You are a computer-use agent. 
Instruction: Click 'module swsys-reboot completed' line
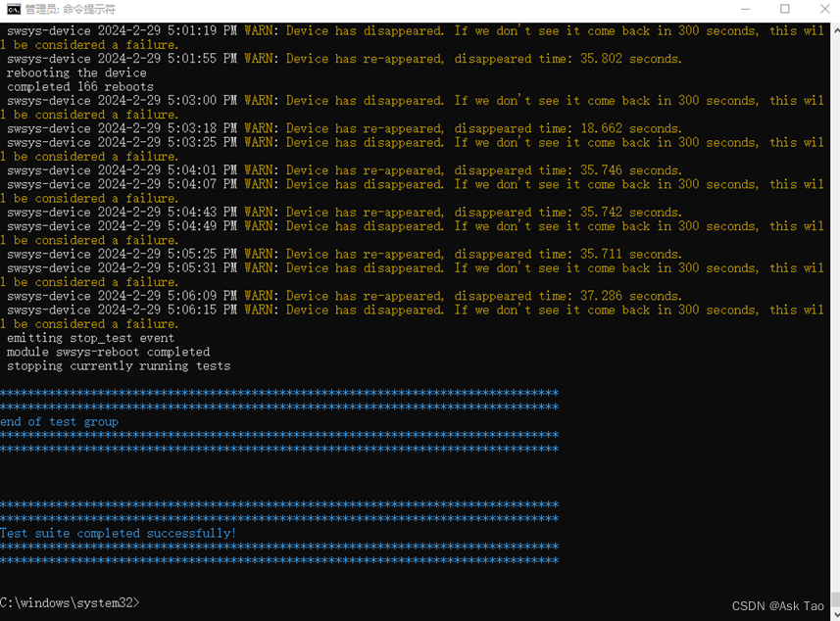(108, 353)
